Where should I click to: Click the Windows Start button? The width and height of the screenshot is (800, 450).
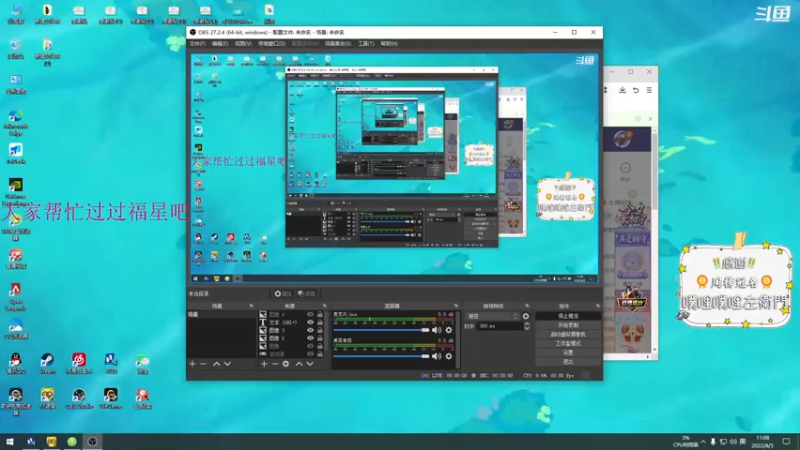pyautogui.click(x=10, y=442)
